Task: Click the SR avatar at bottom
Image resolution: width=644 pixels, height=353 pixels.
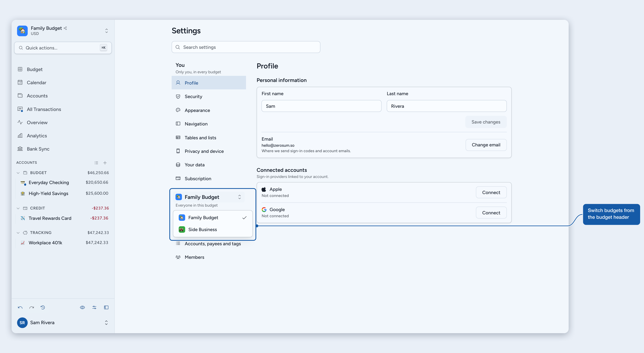Action: 22,323
